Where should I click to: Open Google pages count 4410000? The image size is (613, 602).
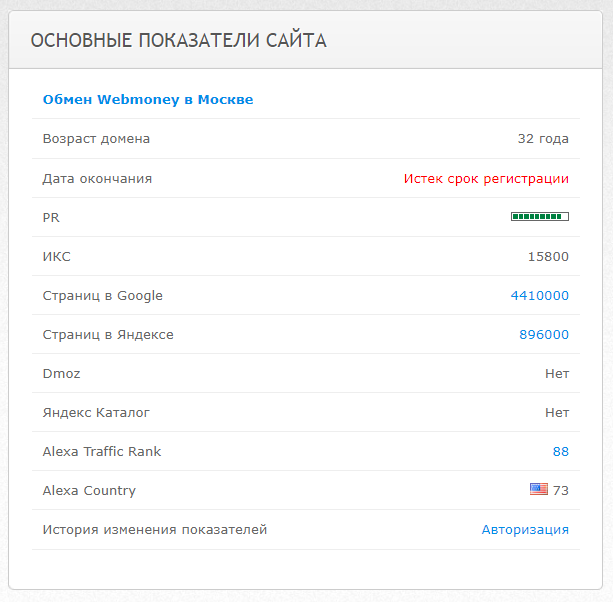click(x=540, y=296)
